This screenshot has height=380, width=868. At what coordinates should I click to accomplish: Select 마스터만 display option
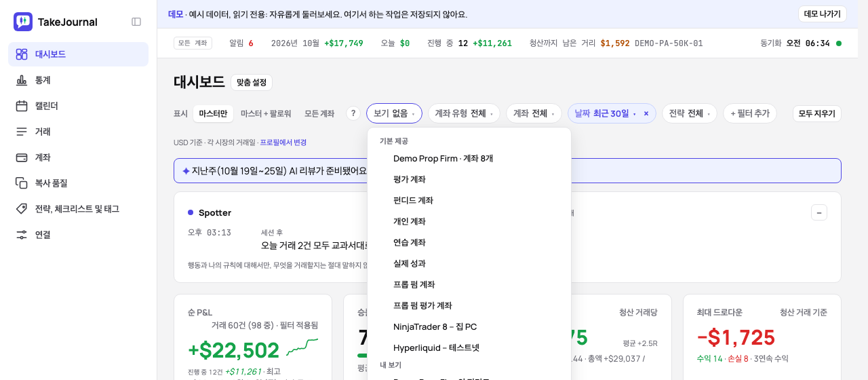pyautogui.click(x=213, y=113)
